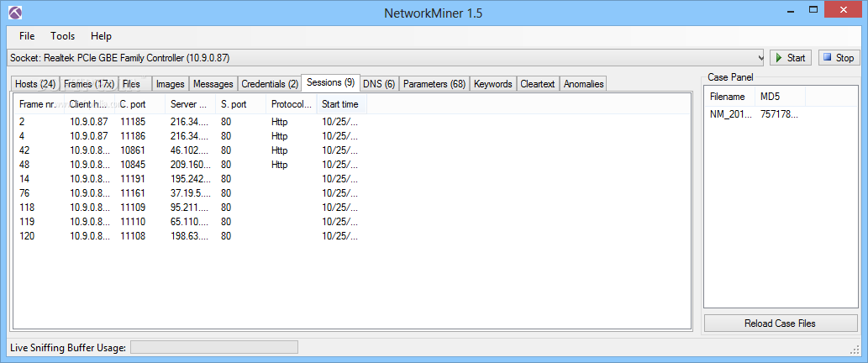Select session row with frame number 118
The width and height of the screenshot is (868, 363).
[191, 208]
